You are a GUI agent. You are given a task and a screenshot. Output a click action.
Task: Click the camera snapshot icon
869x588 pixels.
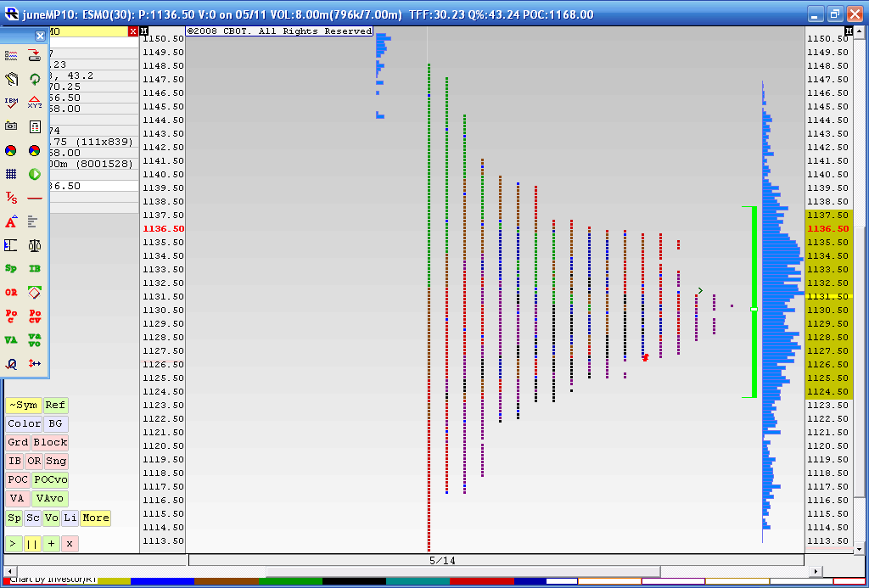[11, 126]
